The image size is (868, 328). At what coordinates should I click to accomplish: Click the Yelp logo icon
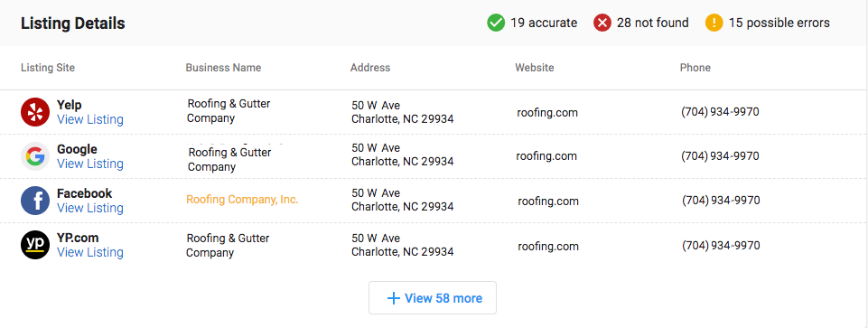[x=35, y=112]
